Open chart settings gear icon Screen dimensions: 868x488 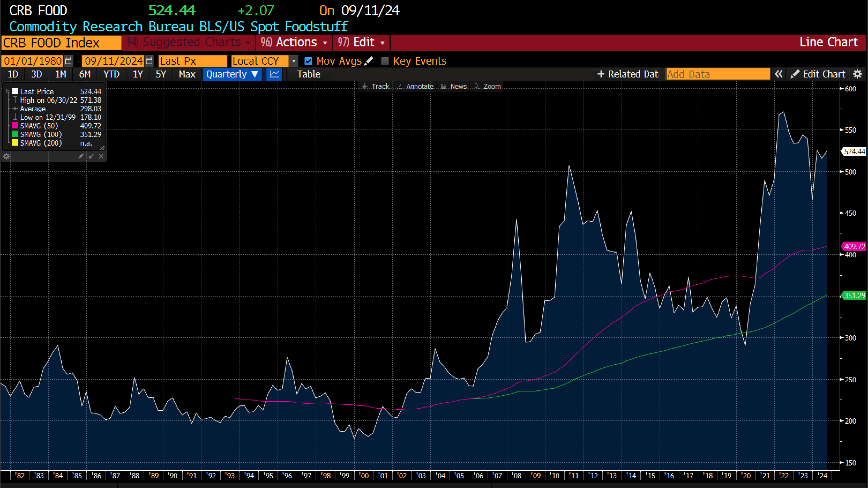pyautogui.click(x=858, y=74)
